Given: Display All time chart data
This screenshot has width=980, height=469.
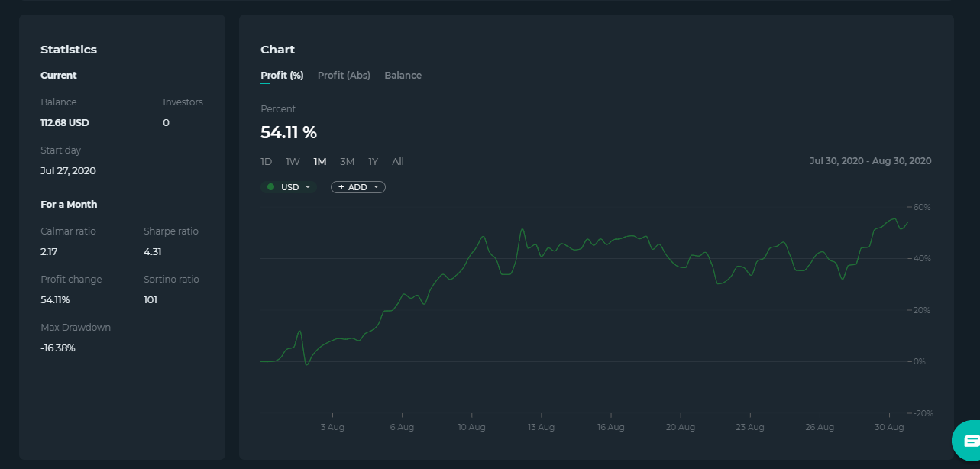Looking at the screenshot, I should click(x=398, y=162).
